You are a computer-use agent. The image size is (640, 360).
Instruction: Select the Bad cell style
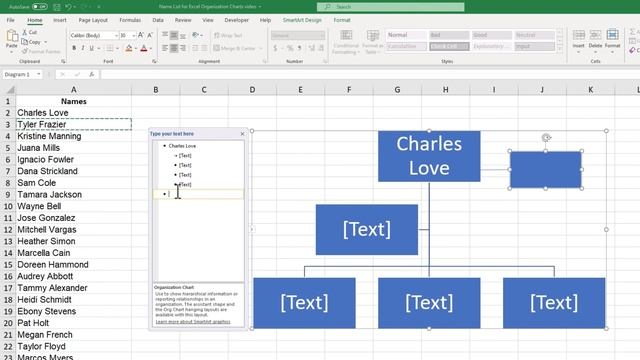pyautogui.click(x=449, y=35)
